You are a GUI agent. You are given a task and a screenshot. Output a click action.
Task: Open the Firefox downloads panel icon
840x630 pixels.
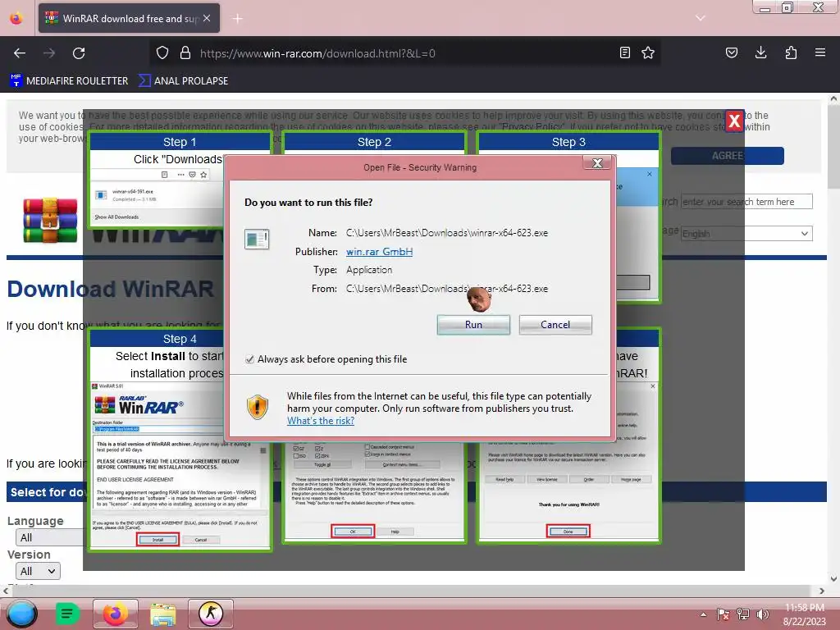[760, 53]
